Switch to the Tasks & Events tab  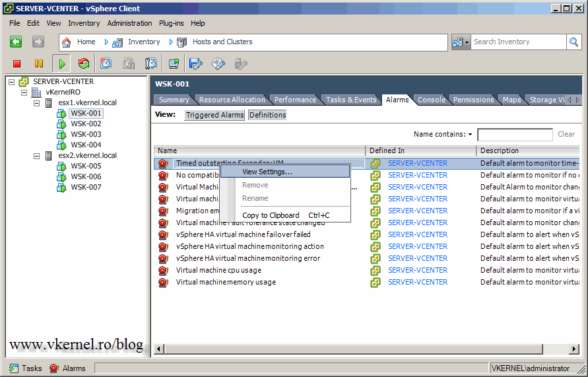coord(351,100)
